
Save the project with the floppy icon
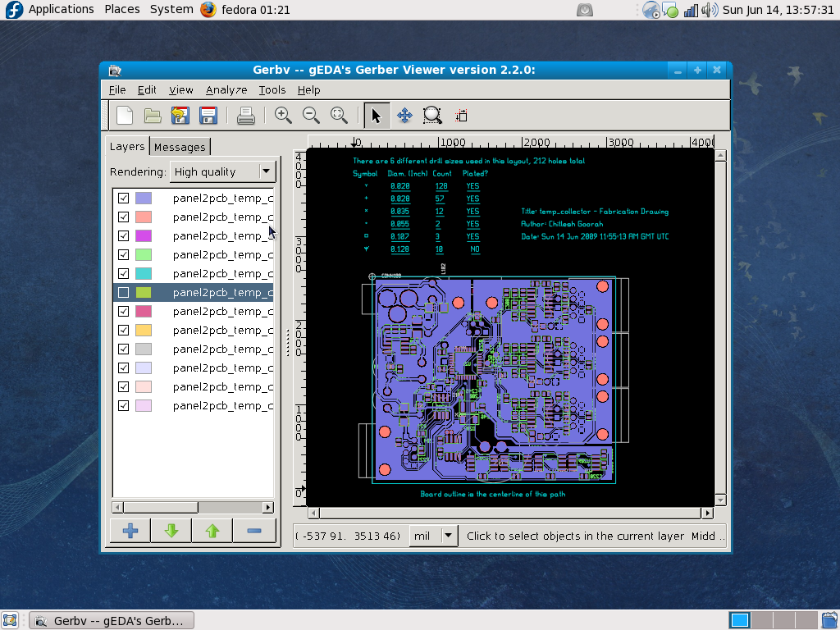coord(208,115)
